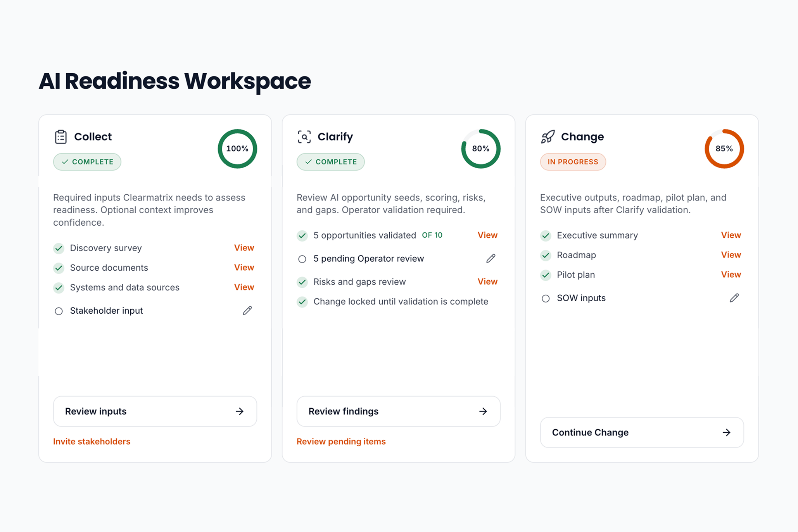Click the Clarify scan-search icon
The image size is (798, 532).
(x=304, y=137)
